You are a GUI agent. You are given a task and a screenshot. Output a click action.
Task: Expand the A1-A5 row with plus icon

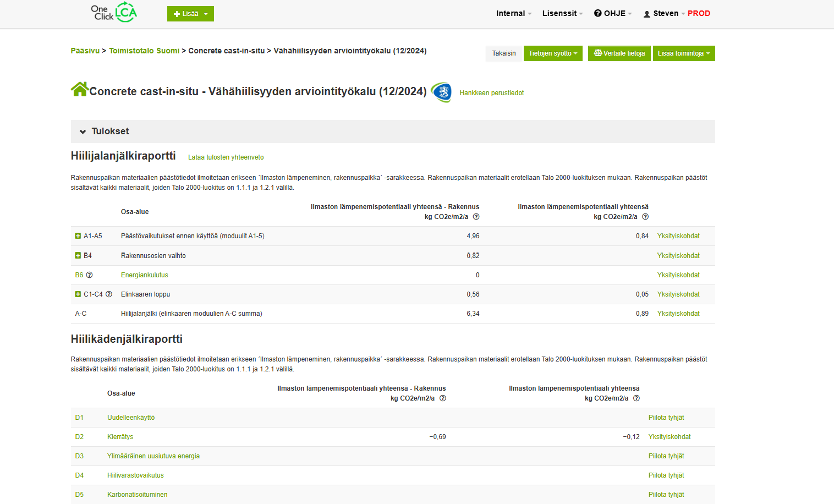pos(78,236)
